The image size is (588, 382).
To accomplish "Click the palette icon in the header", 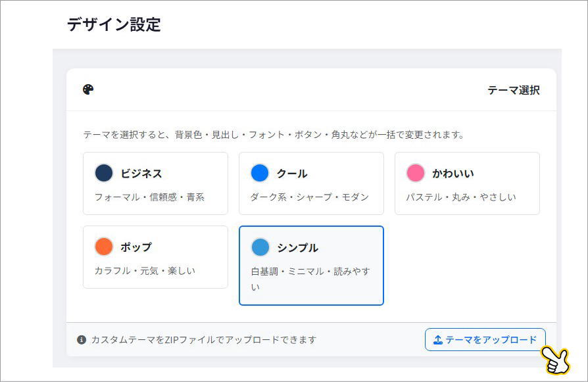I will click(89, 89).
